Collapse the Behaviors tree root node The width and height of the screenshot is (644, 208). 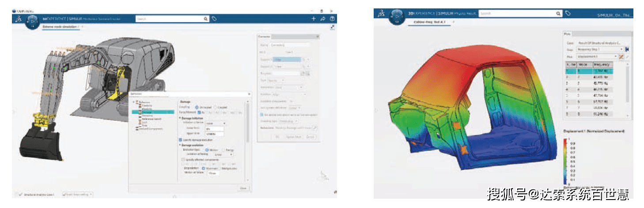point(134,102)
